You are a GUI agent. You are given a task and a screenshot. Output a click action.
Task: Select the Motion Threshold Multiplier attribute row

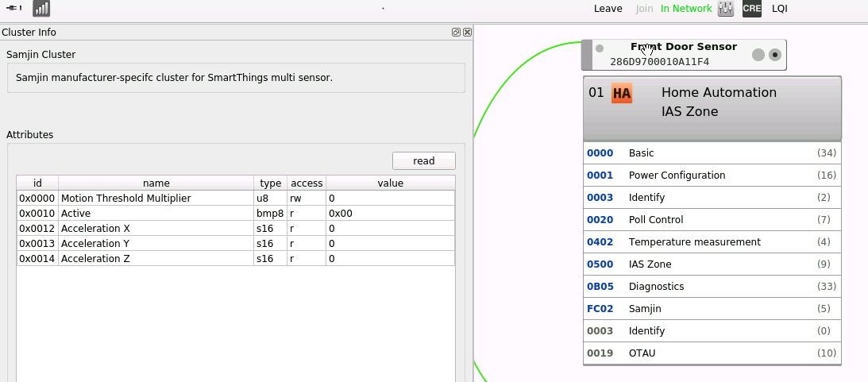tap(236, 199)
